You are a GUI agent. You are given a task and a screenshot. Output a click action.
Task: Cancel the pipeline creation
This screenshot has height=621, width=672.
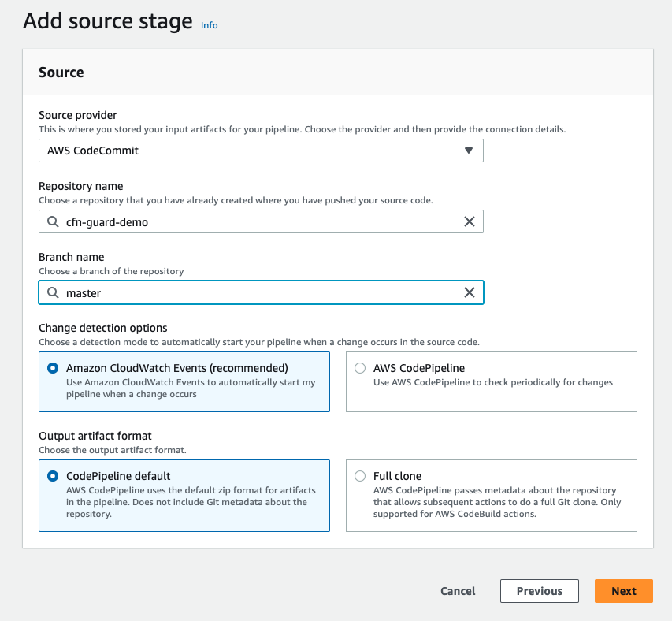tap(458, 591)
